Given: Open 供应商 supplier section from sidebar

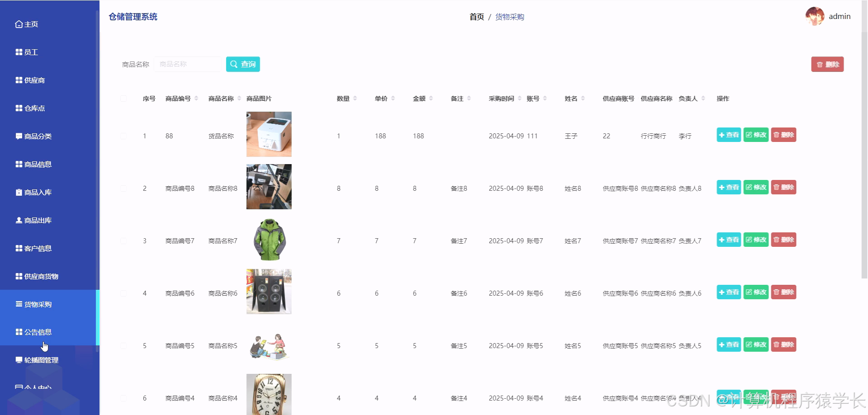Looking at the screenshot, I should pyautogui.click(x=18, y=80).
